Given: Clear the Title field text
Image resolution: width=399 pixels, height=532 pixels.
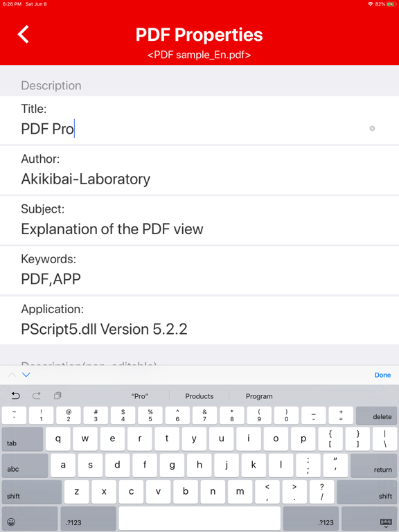Looking at the screenshot, I should tap(372, 128).
